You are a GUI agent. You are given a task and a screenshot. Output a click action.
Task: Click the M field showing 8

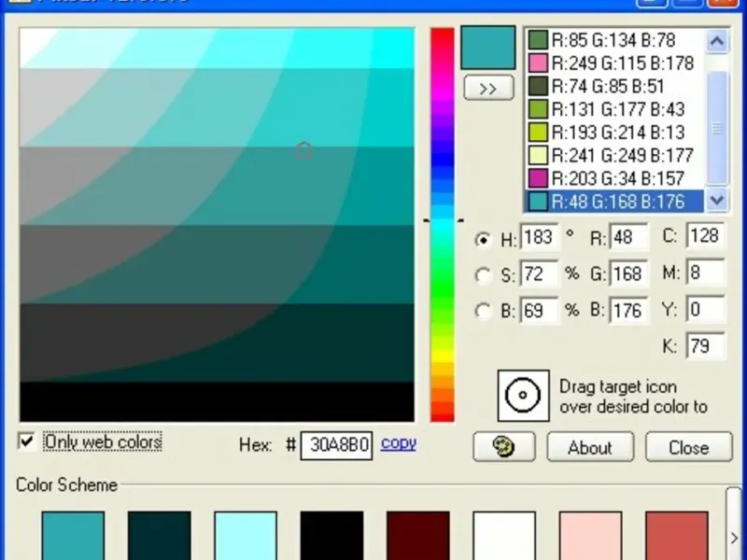click(706, 273)
